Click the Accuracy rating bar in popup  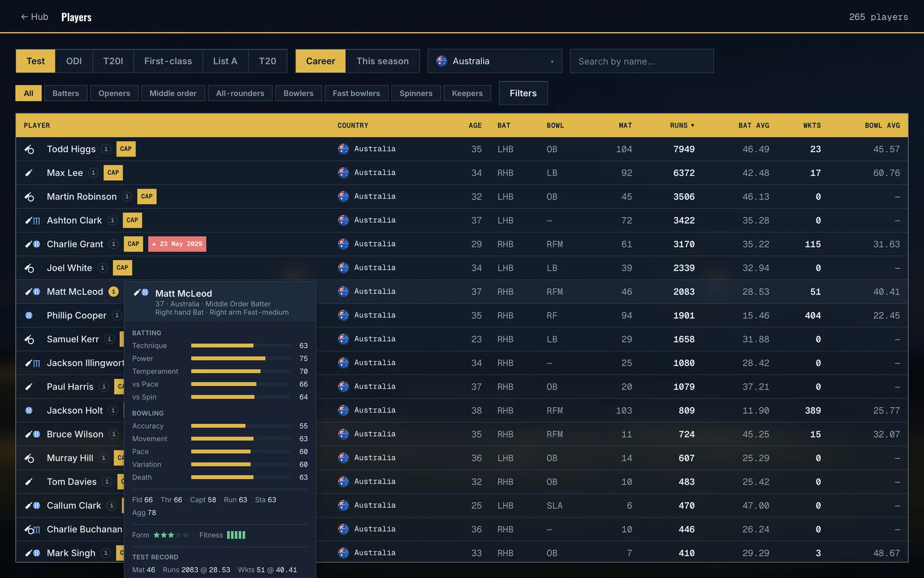(241, 426)
